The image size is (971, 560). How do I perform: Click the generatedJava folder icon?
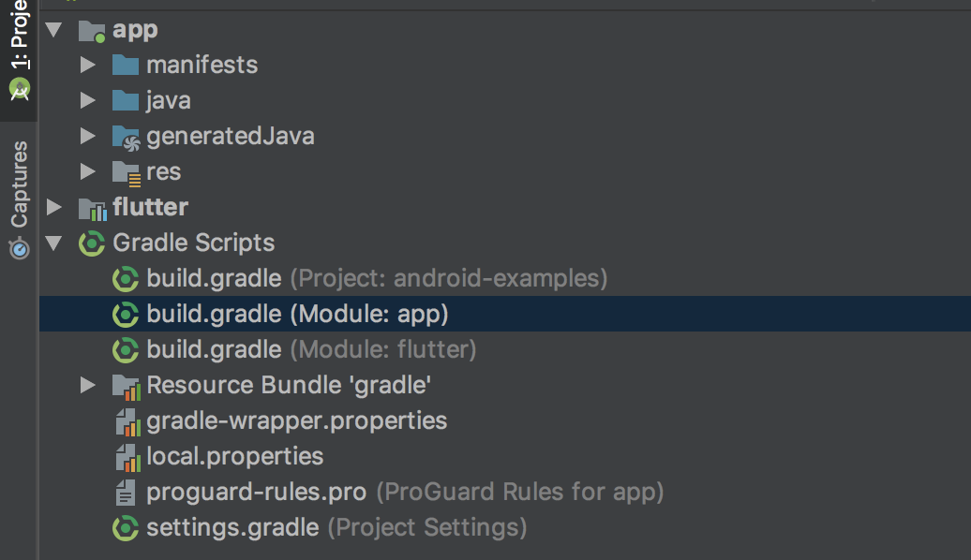pos(125,137)
